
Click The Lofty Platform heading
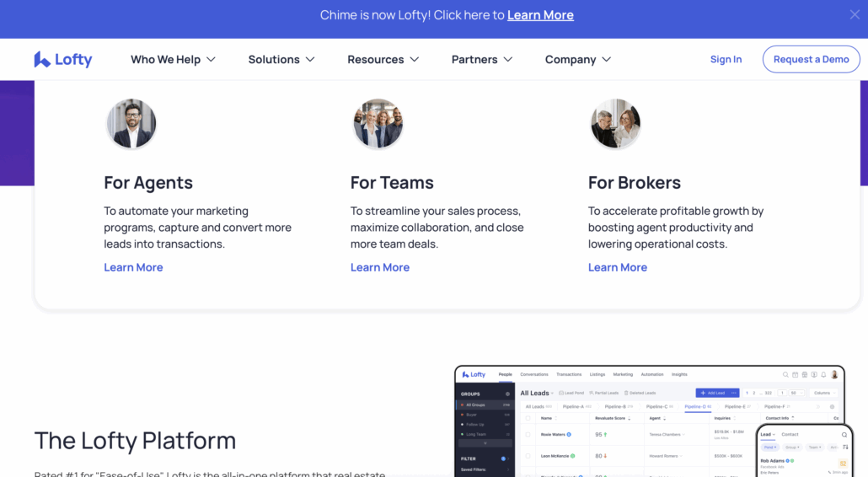(135, 441)
